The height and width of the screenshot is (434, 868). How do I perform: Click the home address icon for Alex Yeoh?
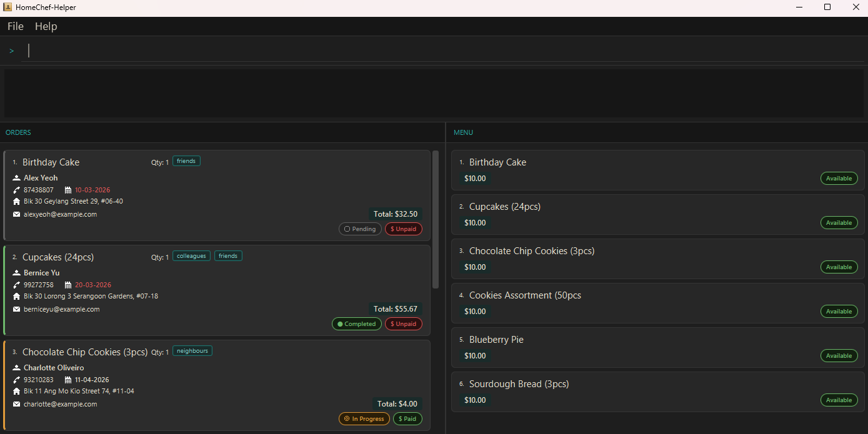click(16, 202)
